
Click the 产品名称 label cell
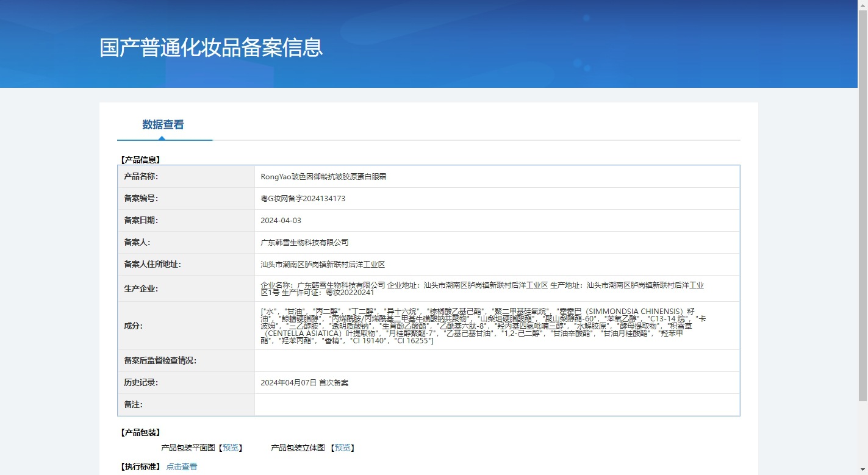tap(186, 176)
